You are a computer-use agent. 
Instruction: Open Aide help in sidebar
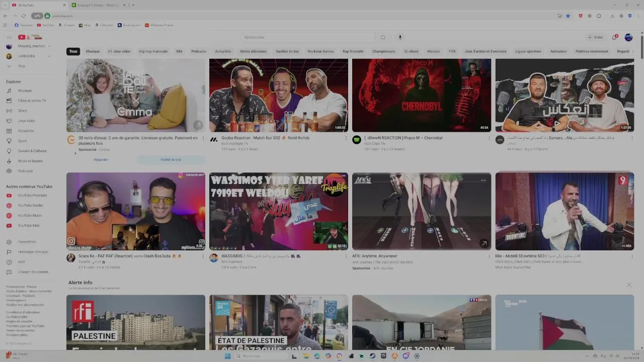[22, 262]
